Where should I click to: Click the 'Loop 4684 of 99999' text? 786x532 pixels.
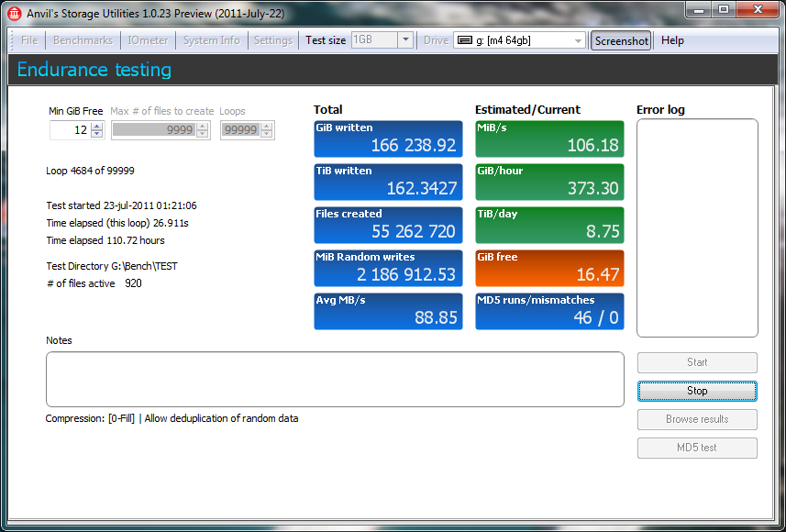click(90, 171)
